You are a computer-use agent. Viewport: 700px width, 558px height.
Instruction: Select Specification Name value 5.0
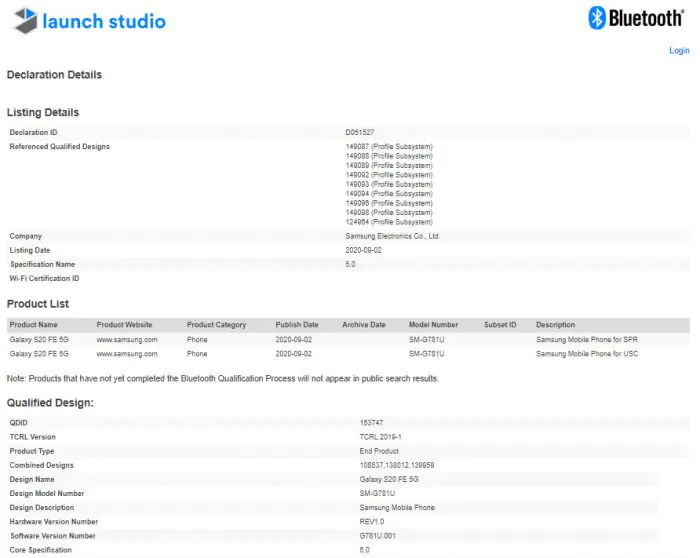pyautogui.click(x=350, y=264)
